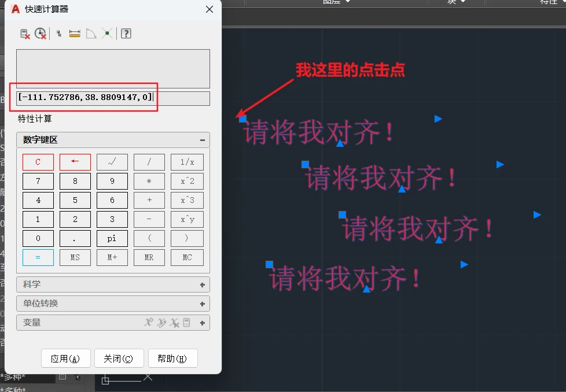Click number 8 on keypad

75,181
